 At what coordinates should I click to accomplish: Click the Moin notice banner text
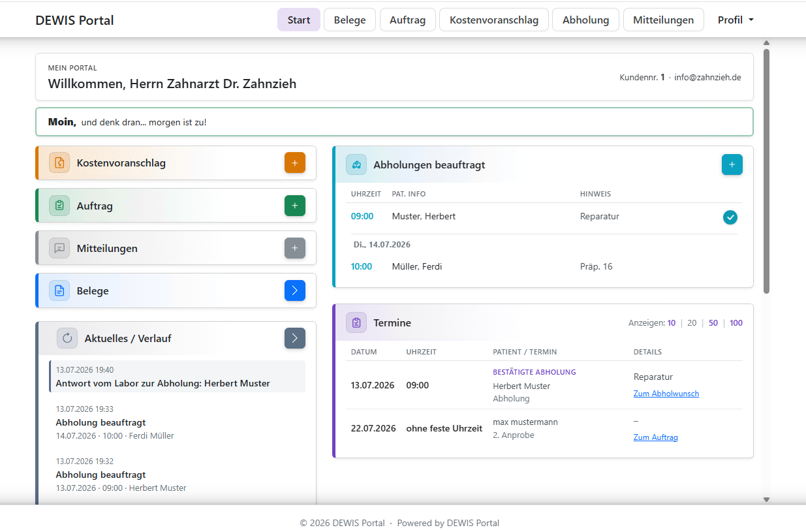pyautogui.click(x=127, y=122)
